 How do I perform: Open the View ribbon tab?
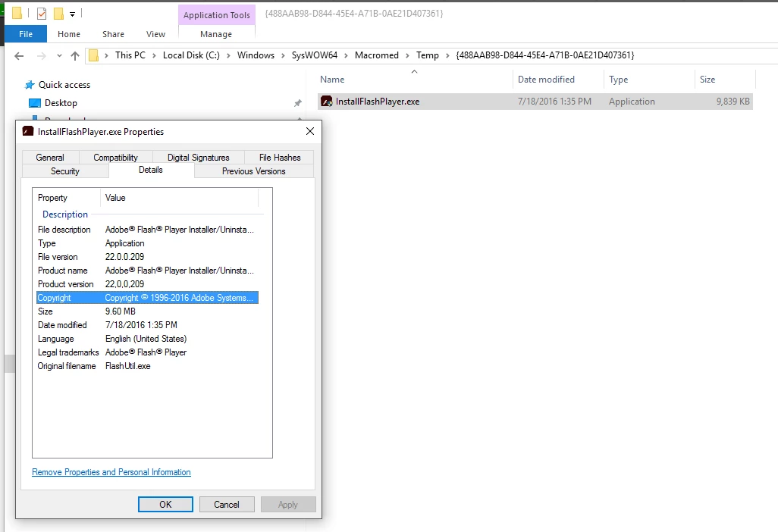click(155, 33)
